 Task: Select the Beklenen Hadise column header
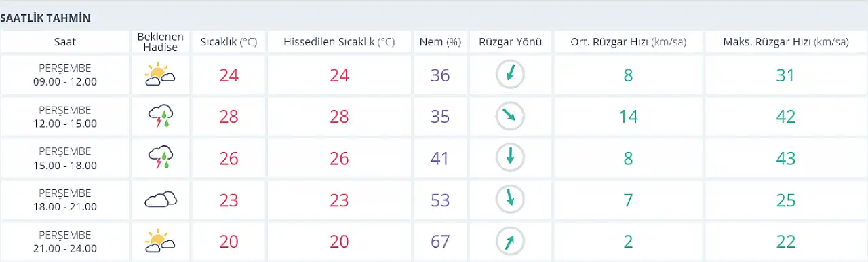tap(161, 41)
